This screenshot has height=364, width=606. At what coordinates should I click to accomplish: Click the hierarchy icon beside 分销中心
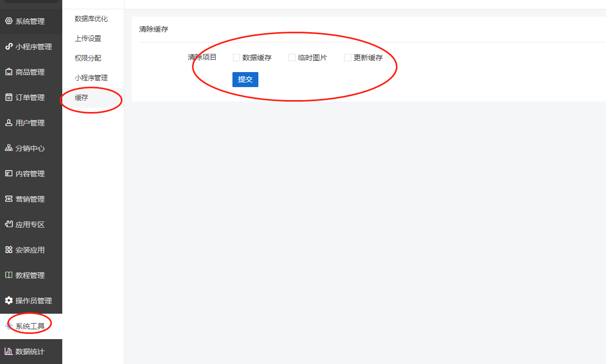point(8,148)
